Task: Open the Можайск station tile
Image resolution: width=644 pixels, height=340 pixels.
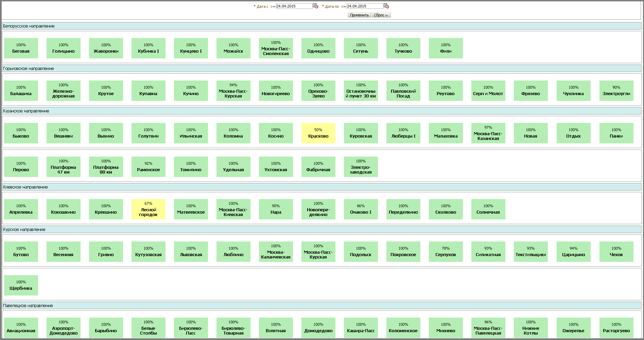Action: [x=233, y=48]
